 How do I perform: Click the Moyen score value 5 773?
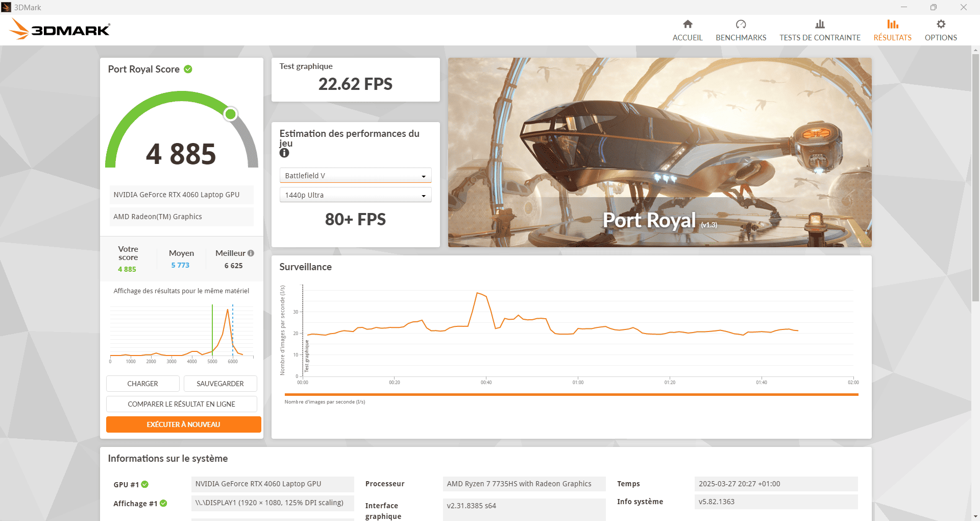[x=180, y=265]
